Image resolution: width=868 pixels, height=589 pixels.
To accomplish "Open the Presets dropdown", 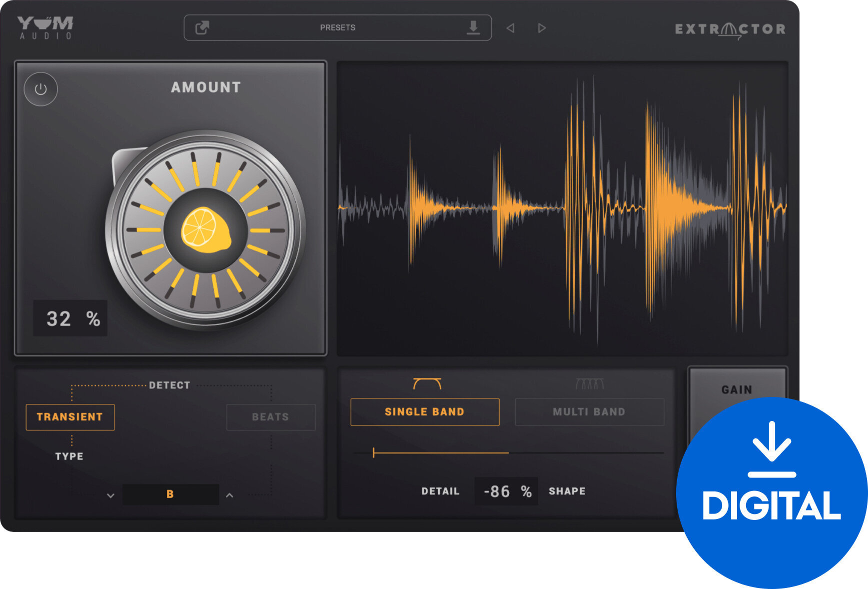I will (x=337, y=27).
